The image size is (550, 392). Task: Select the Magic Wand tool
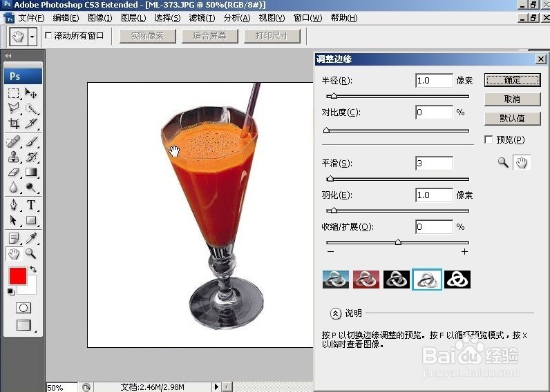click(31, 108)
